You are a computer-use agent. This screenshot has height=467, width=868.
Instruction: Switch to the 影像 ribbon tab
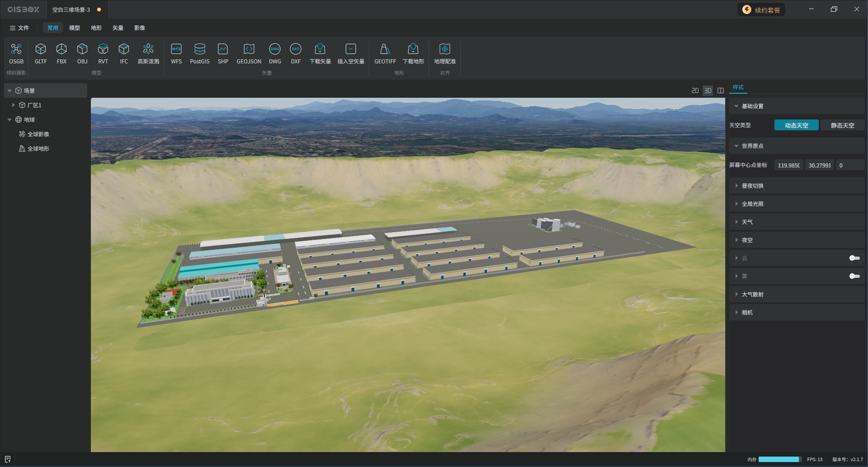coord(140,28)
